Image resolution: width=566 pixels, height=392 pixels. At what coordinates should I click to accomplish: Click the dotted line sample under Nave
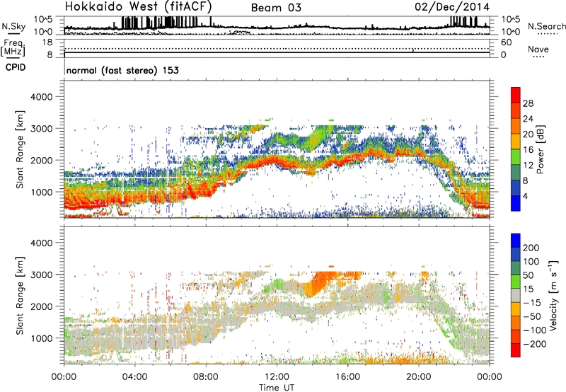[538, 57]
